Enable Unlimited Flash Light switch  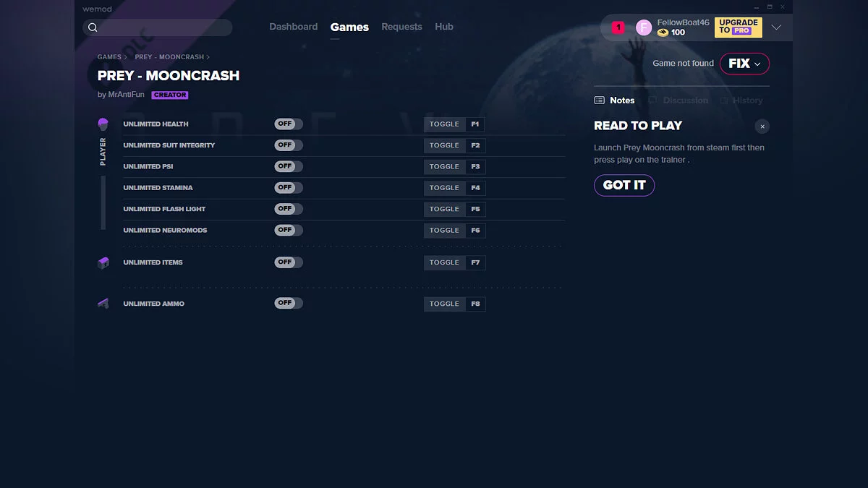(x=289, y=209)
